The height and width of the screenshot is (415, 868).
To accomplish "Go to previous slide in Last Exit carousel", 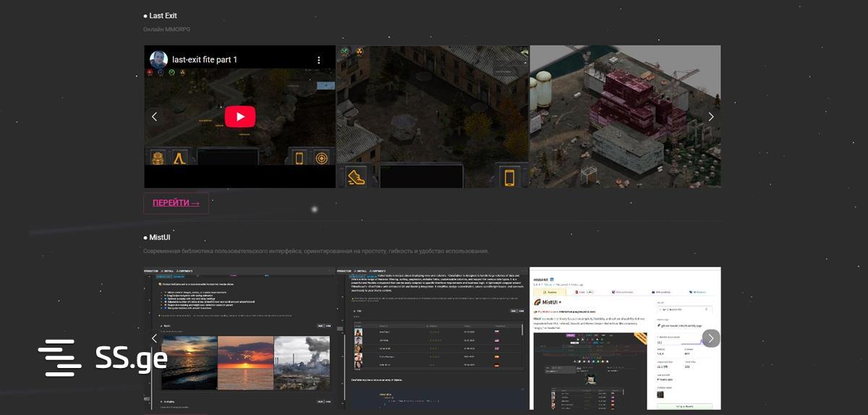I will (154, 116).
